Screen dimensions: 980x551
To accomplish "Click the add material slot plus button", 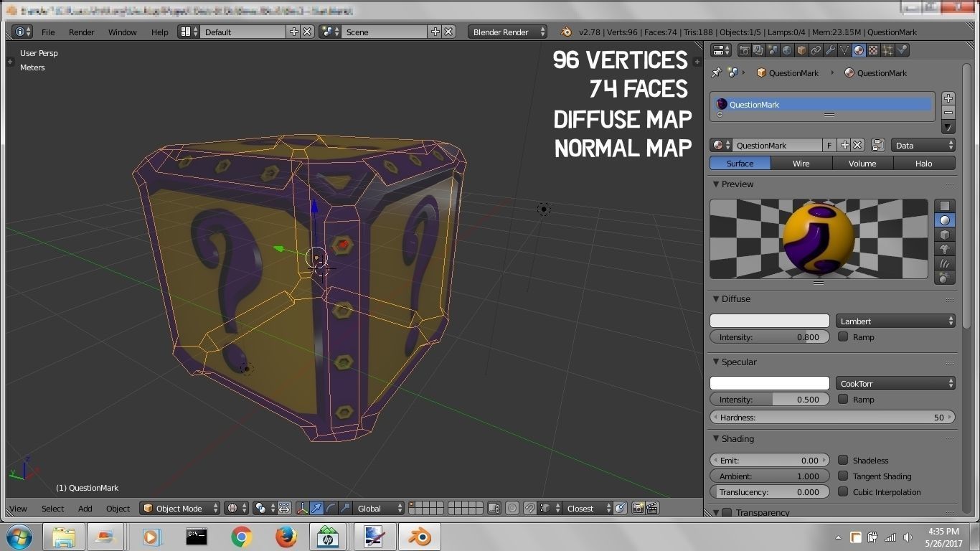I will 948,98.
